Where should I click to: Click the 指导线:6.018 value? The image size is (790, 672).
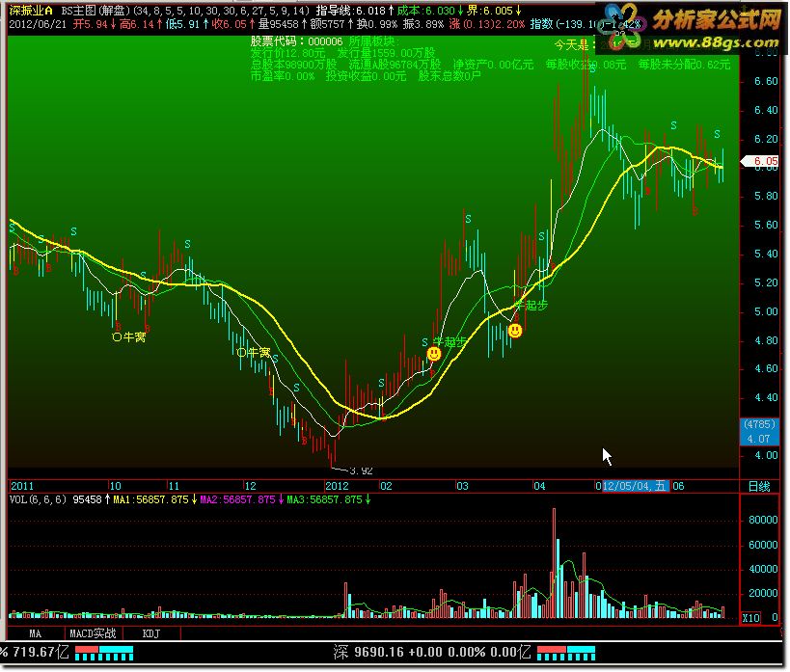[x=355, y=11]
